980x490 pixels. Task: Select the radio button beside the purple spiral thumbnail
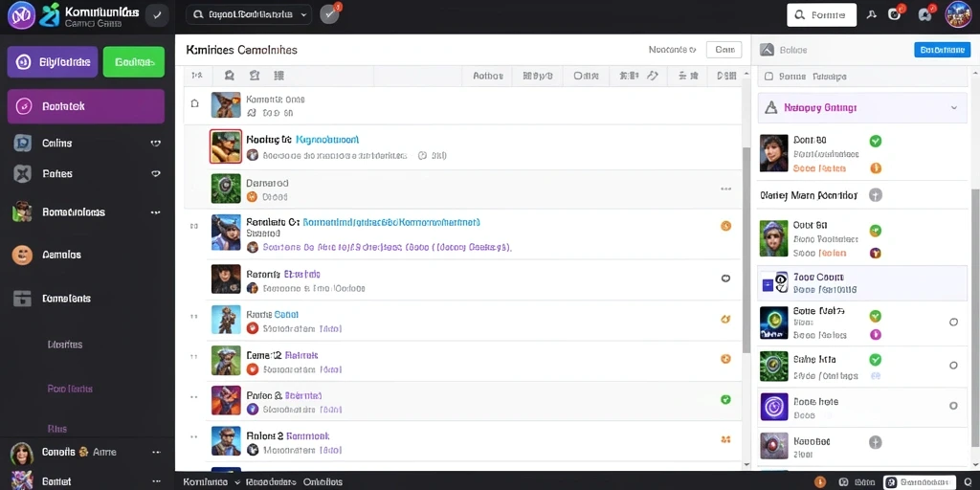pyautogui.click(x=953, y=406)
